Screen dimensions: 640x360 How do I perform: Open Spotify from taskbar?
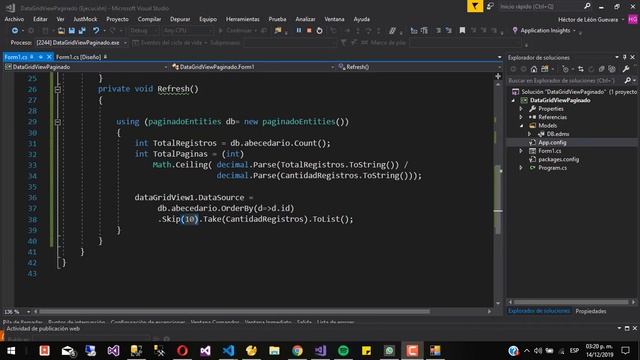pos(343,351)
